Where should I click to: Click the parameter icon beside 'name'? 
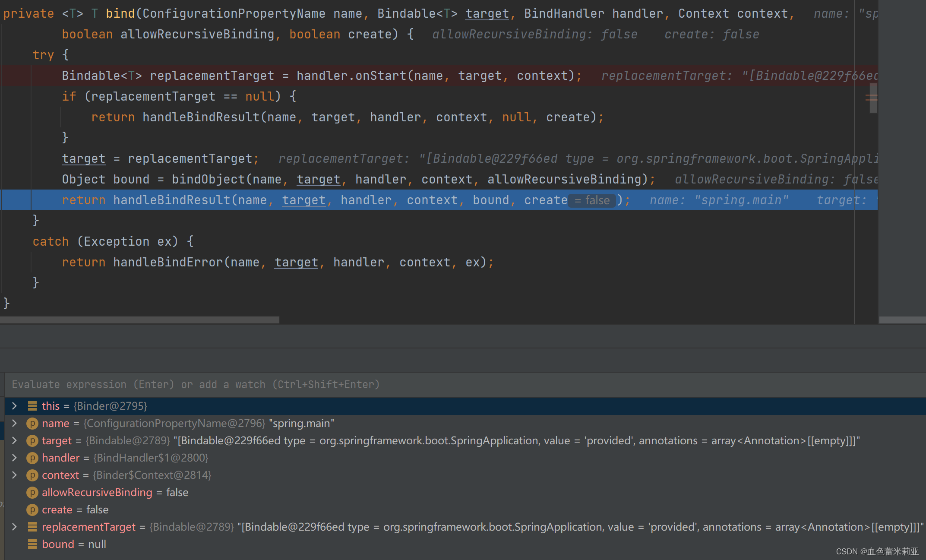point(32,424)
